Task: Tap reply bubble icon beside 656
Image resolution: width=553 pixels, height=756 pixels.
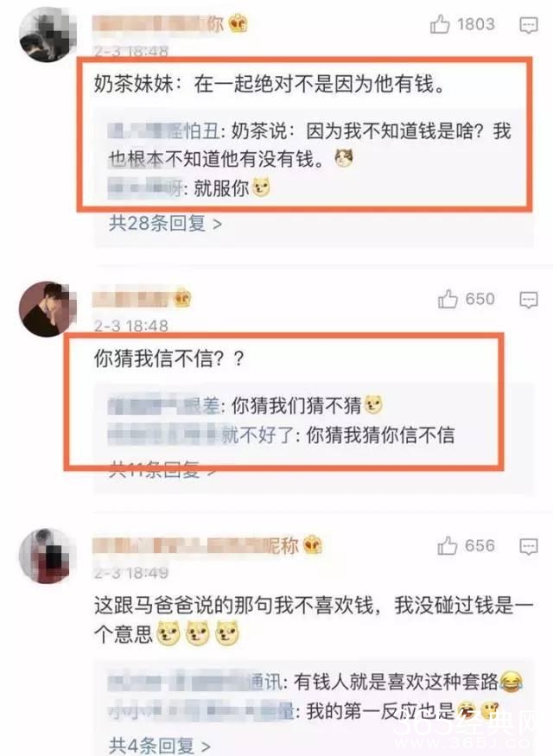Action: point(529,547)
